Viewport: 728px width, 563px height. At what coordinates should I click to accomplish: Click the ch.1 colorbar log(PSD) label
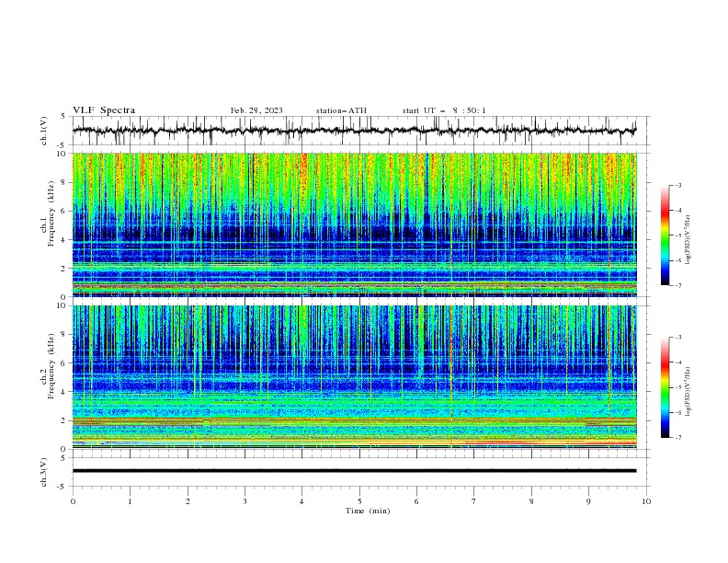(x=688, y=240)
